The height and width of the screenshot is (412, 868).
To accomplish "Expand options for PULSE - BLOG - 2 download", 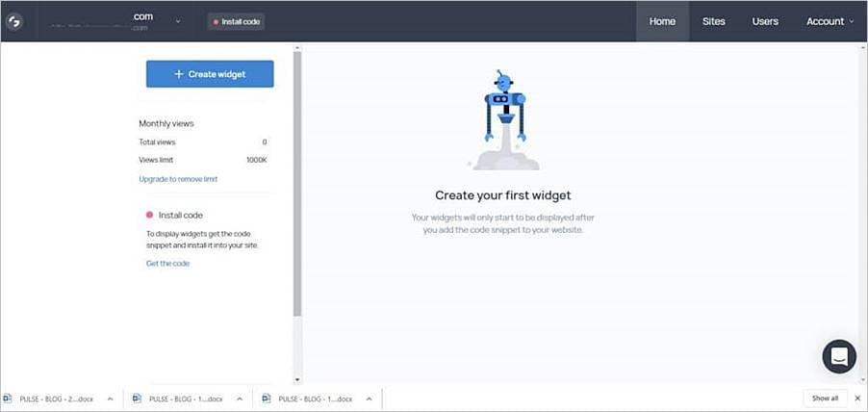I will click(x=110, y=399).
